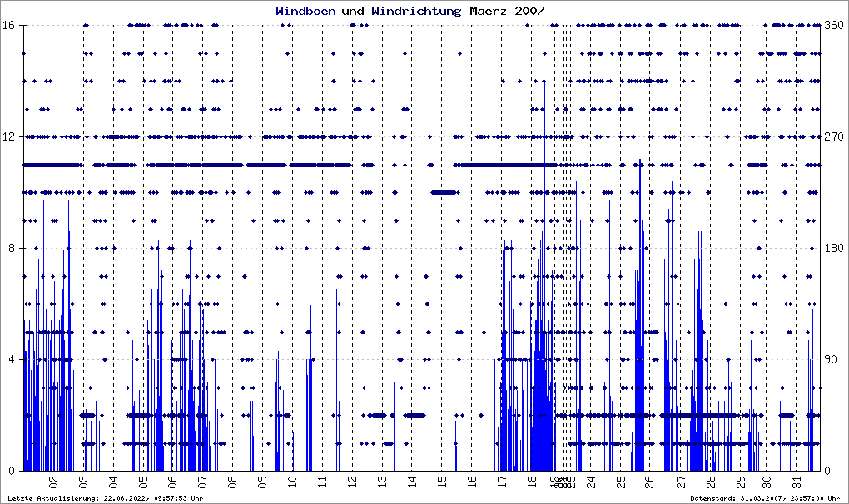Click the right axis label 180
Screen dimensions: 849x504
coord(834,248)
